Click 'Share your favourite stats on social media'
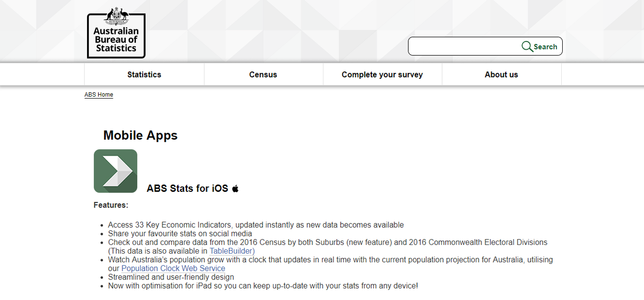644x300 pixels. (180, 233)
